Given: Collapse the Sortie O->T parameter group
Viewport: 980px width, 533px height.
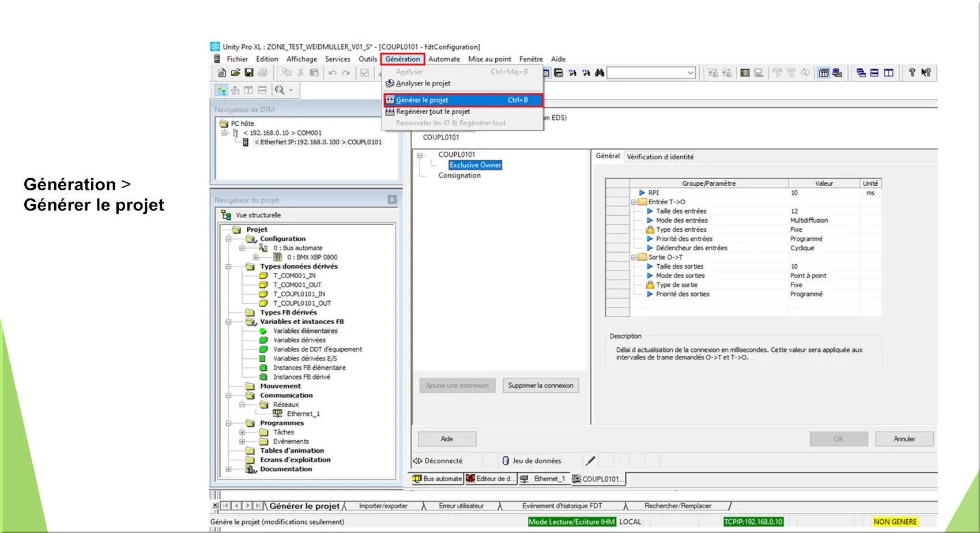Looking at the screenshot, I should coord(634,257).
